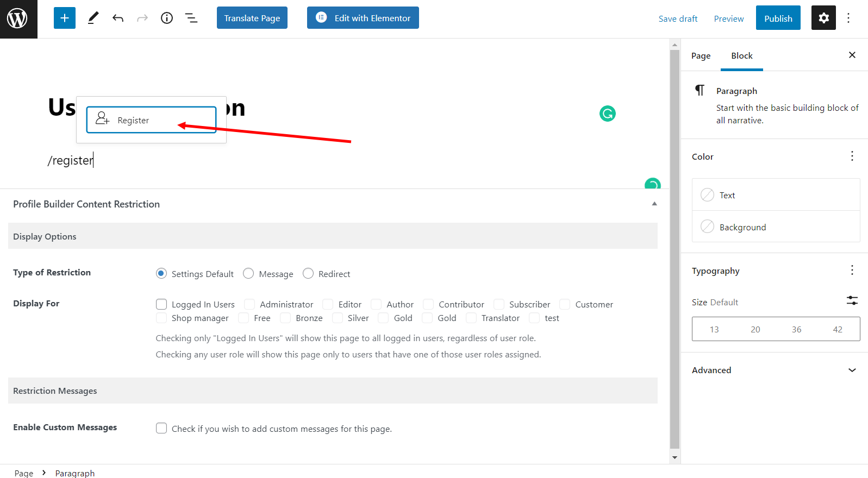The height and width of the screenshot is (478, 868).
Task: Select font size 20
Action: pyautogui.click(x=755, y=329)
